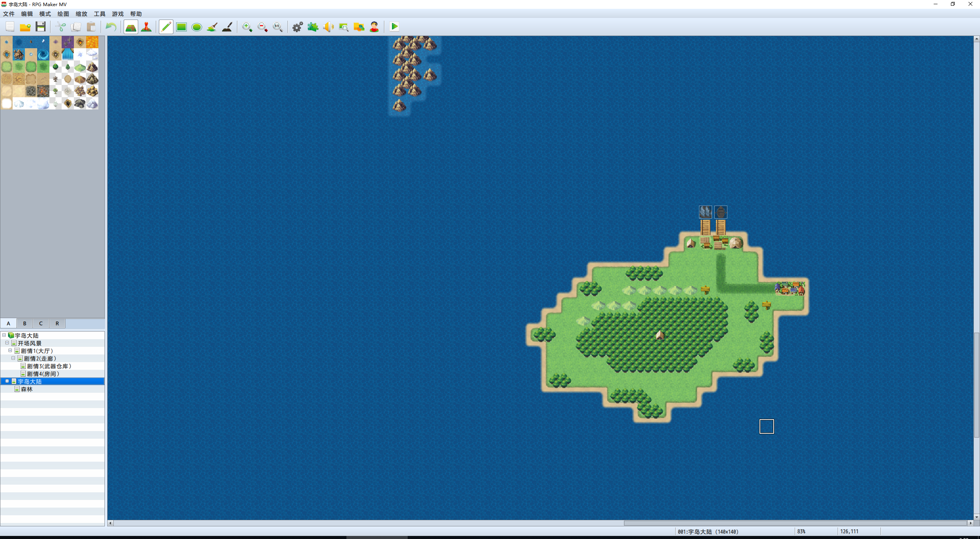Collapse the highlighted 宇岛大陆 map node
Screen dimensions: 980x539
point(7,381)
